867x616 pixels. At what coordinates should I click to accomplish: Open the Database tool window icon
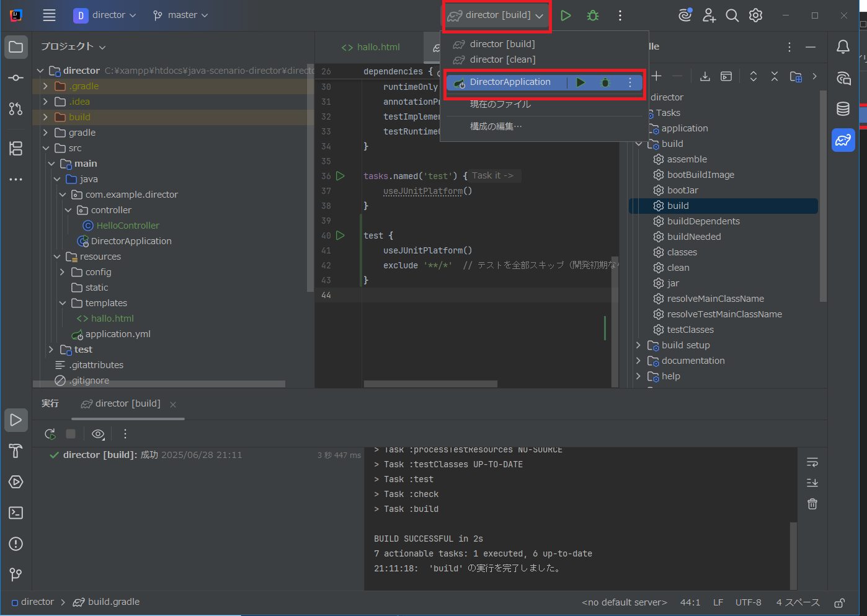point(843,109)
